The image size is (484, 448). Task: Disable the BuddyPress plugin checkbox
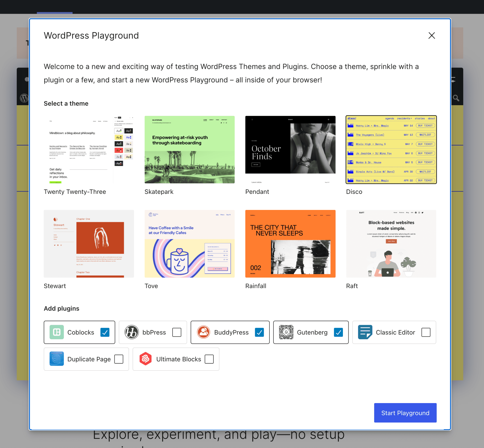click(x=259, y=332)
